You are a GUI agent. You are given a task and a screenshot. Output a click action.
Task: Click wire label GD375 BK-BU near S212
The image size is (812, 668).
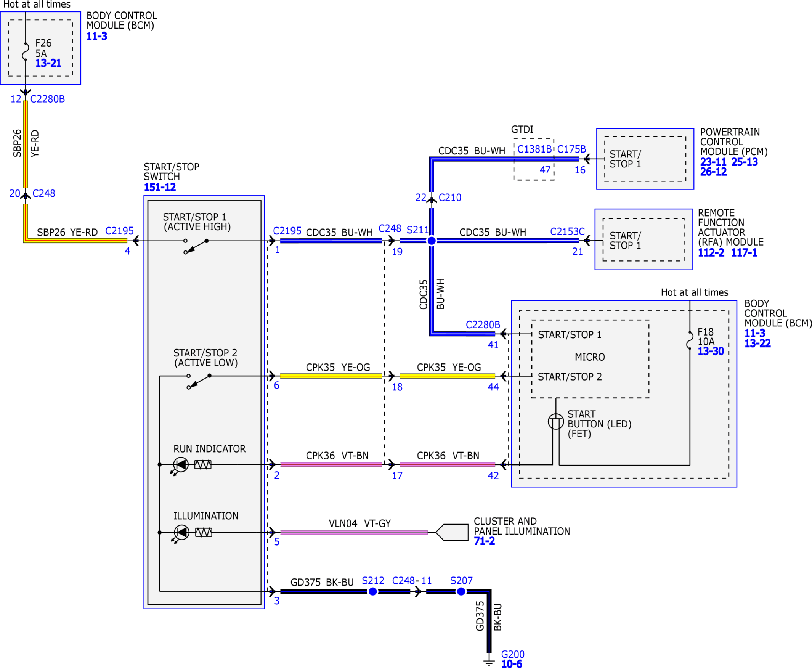coord(322,582)
